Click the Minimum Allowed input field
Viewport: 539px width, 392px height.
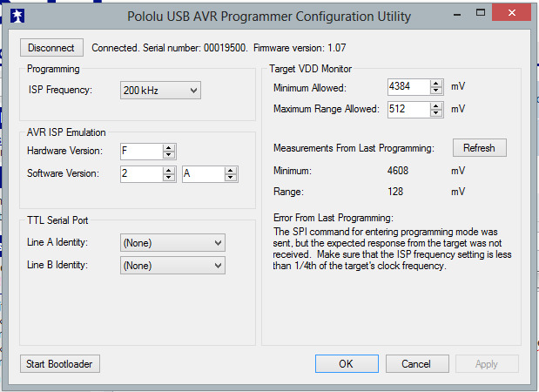pyautogui.click(x=407, y=87)
